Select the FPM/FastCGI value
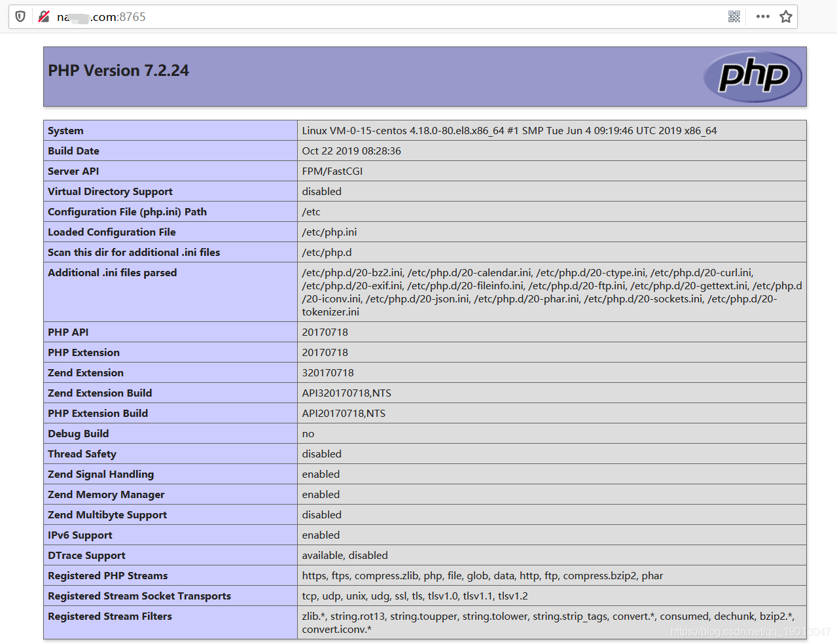Viewport: 837px width, 644px height. (x=332, y=171)
